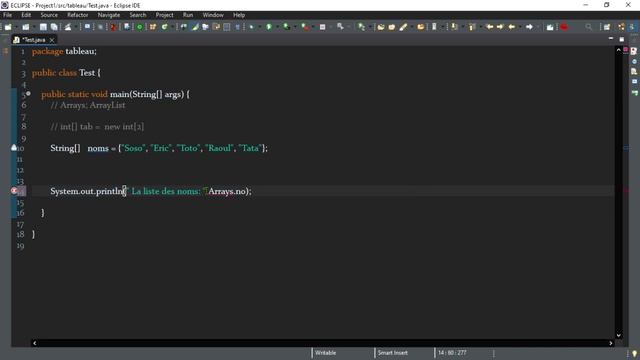Click the pencil-shaped highlighter toolbar icon
The width and height of the screenshot is (640, 360).
[x=403, y=27]
